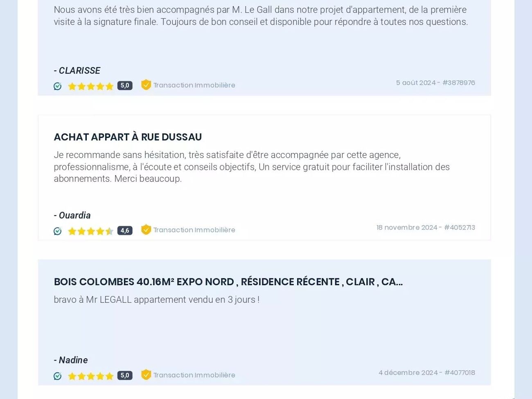Open the truncated 'BOIS COLOMBES 40.16M²' review title

pyautogui.click(x=228, y=282)
